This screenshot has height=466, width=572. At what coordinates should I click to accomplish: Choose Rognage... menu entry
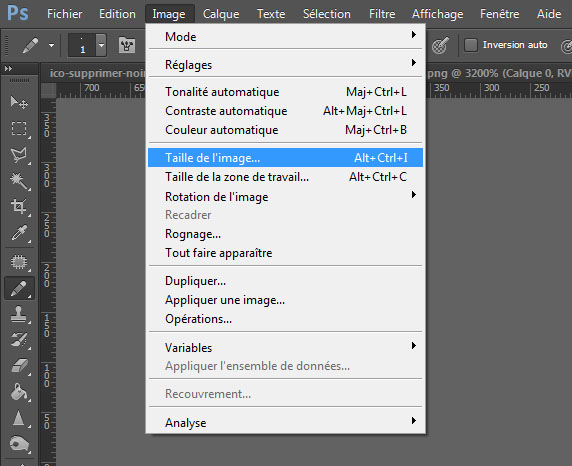pyautogui.click(x=285, y=234)
